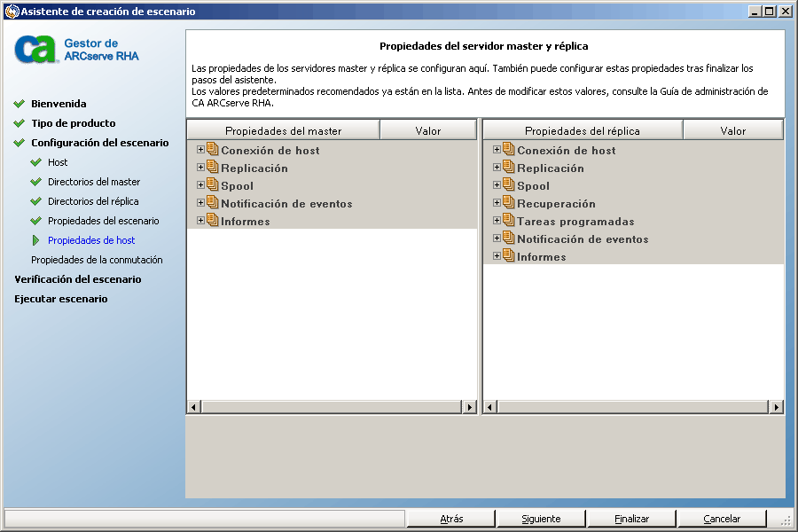Screen dimensions: 798x532
Task: Click green arrow beside Propiedades de host
Action: point(35,240)
